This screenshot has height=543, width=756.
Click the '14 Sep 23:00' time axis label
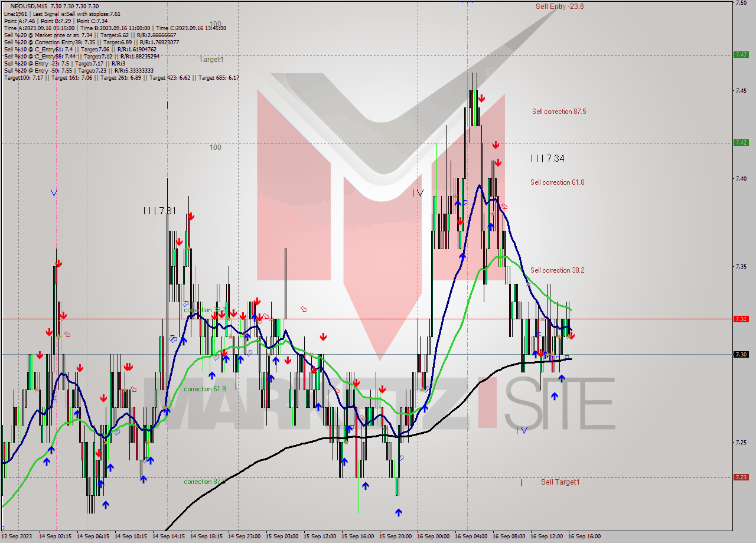tap(245, 537)
